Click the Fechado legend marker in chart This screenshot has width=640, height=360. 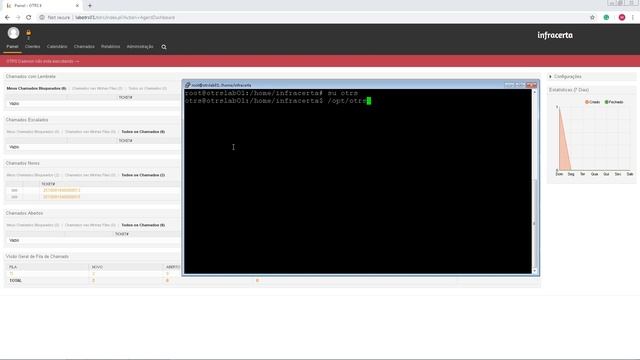pos(606,102)
